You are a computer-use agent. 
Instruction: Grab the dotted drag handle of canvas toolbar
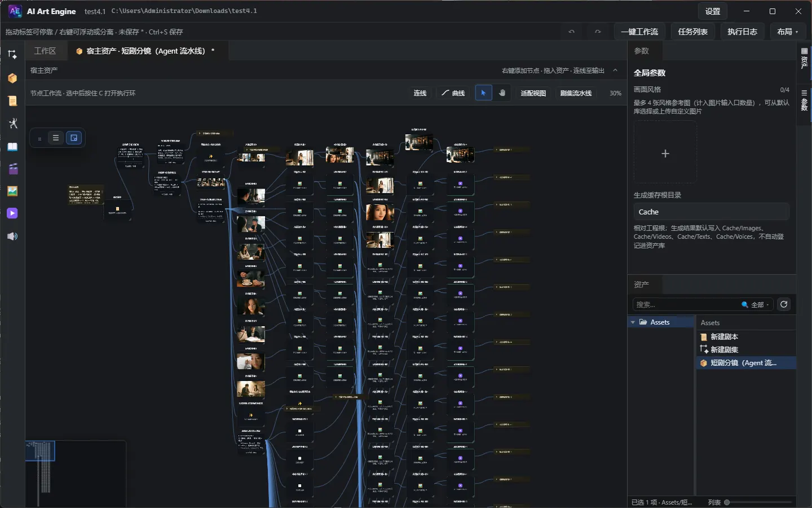point(39,138)
